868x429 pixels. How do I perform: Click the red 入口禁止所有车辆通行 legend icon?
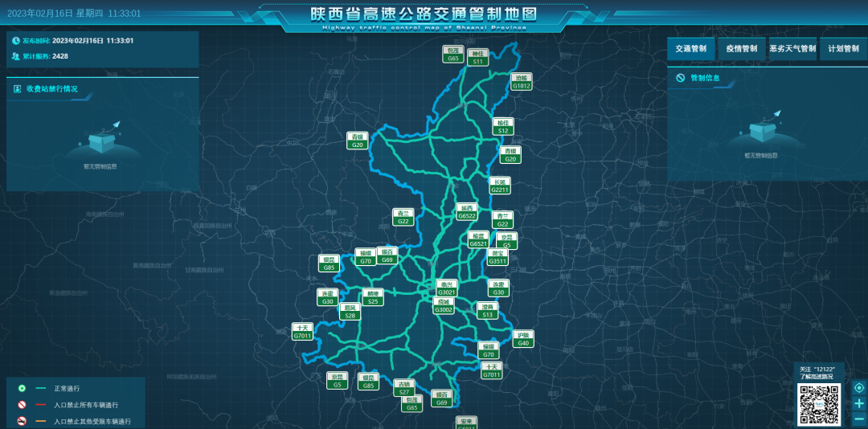[22, 405]
